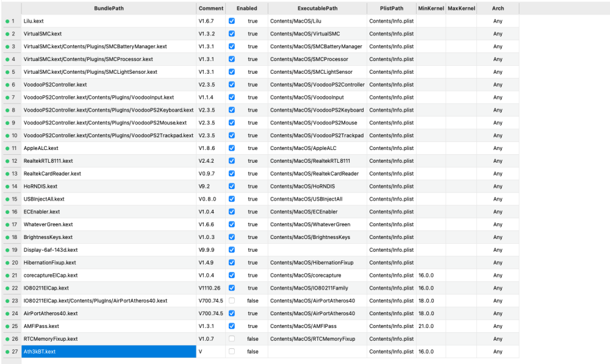Select the SMCProcessor.kext plugin path cell
The width and height of the screenshot is (610, 364).
coord(109,59)
